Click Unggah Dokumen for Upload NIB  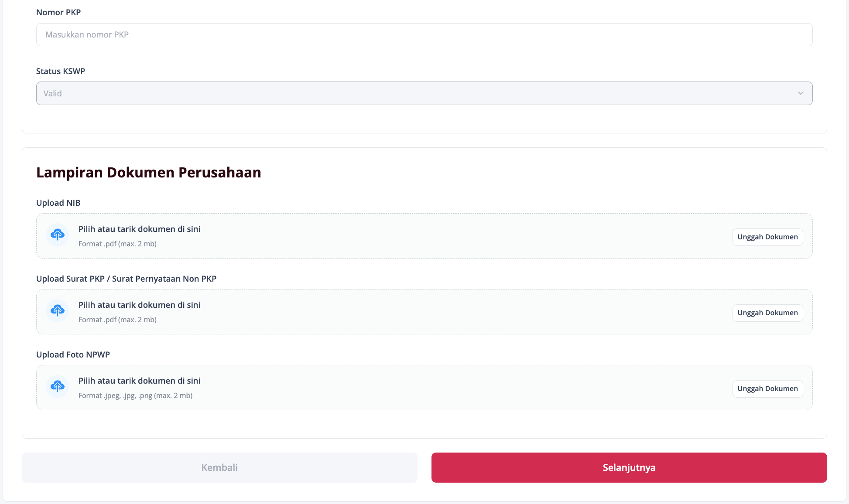(767, 237)
